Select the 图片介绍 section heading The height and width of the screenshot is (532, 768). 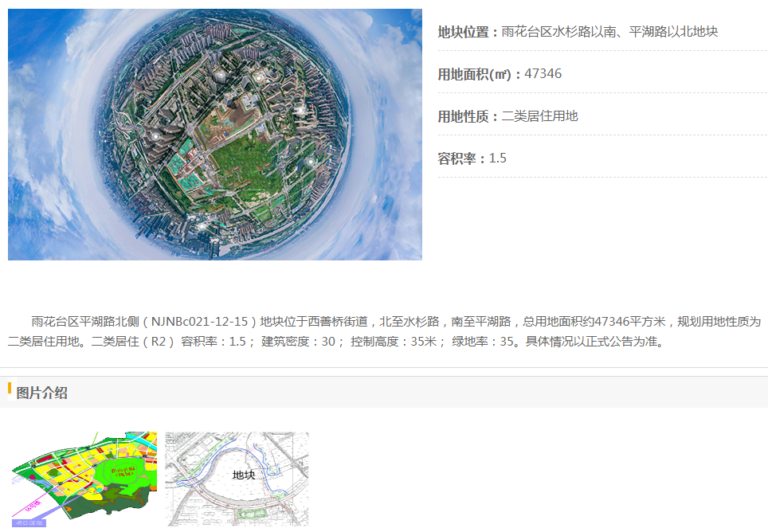pyautogui.click(x=41, y=393)
